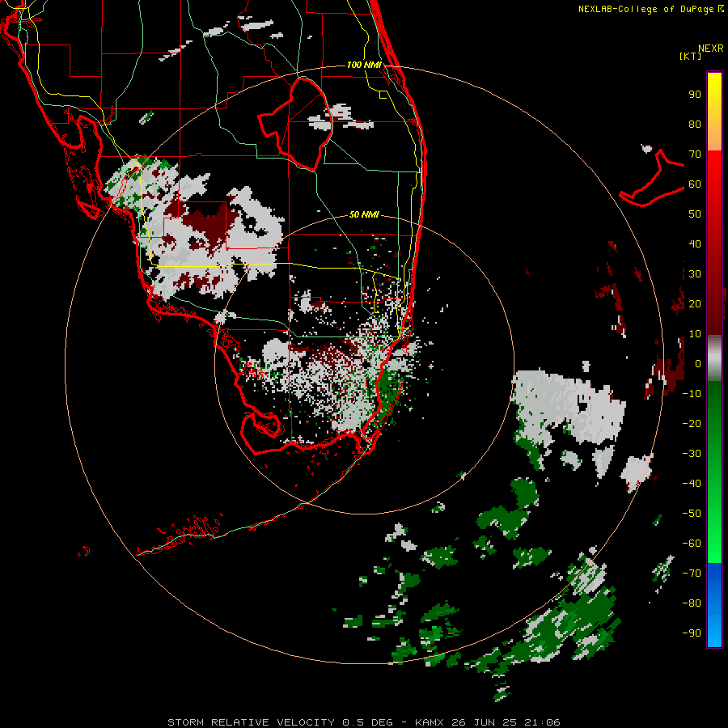Click the positive 50 value on the velocity scale
The width and height of the screenshot is (728, 728).
[x=695, y=214]
